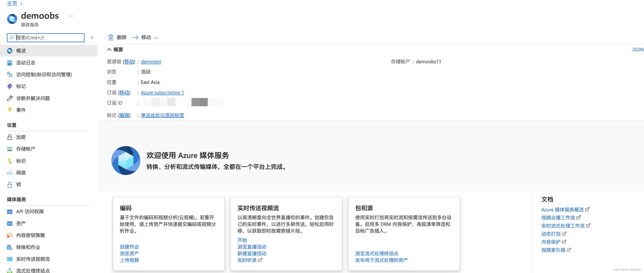Click the lightning bolt 事件 icon

10,110
